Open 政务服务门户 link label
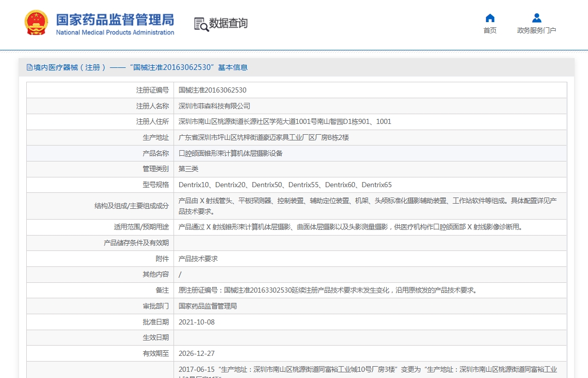 pyautogui.click(x=537, y=30)
